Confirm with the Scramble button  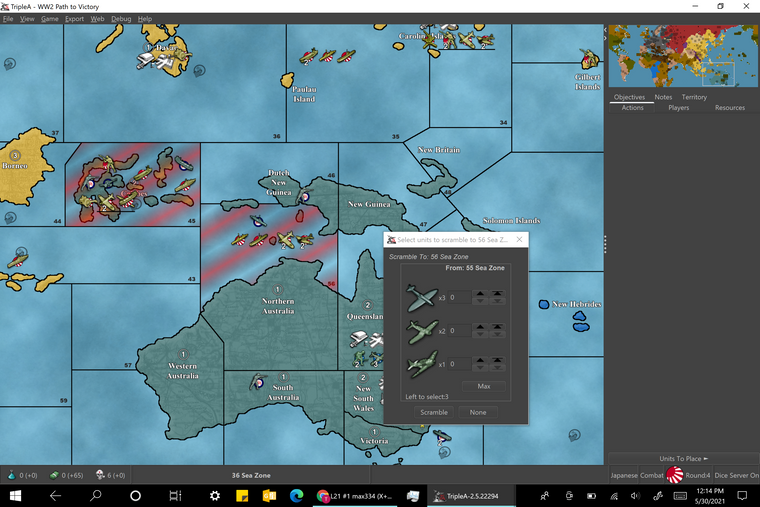[x=434, y=412]
